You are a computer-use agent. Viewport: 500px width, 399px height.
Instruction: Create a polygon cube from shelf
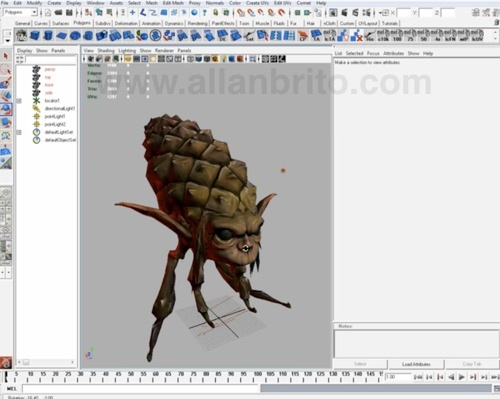(x=35, y=35)
